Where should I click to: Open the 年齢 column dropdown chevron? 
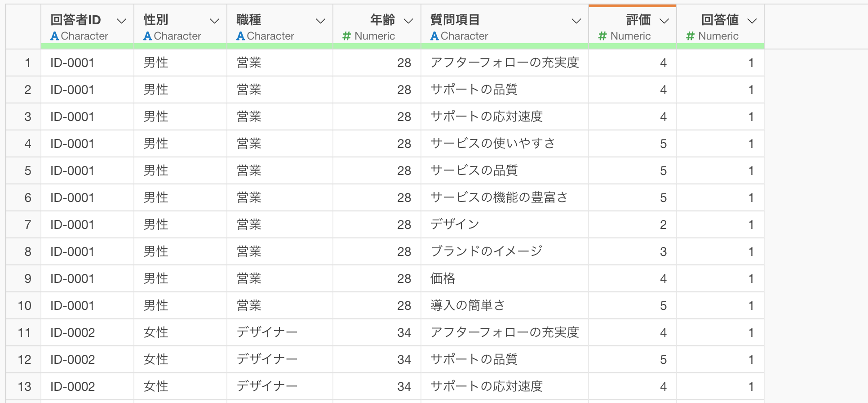[x=408, y=21]
